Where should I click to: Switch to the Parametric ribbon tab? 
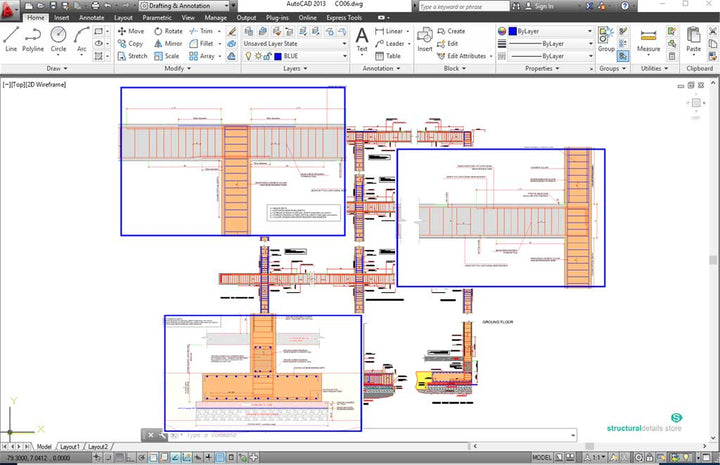tap(157, 17)
